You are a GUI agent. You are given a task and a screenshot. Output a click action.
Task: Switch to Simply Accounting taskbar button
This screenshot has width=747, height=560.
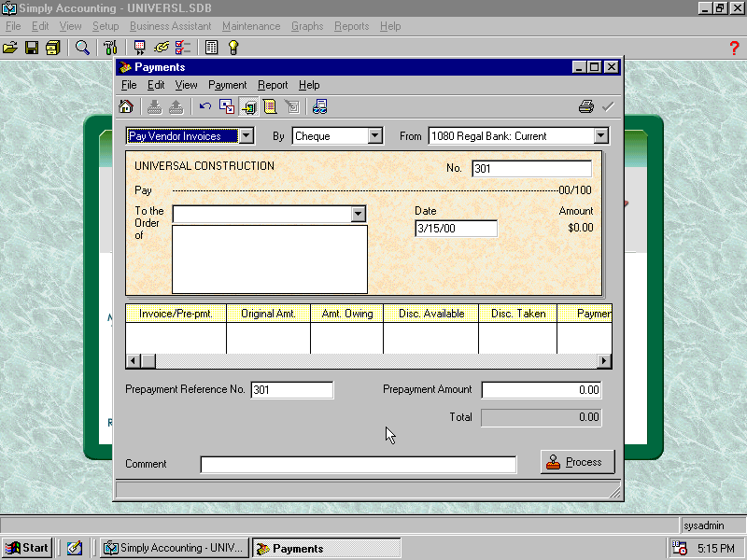[x=175, y=548]
